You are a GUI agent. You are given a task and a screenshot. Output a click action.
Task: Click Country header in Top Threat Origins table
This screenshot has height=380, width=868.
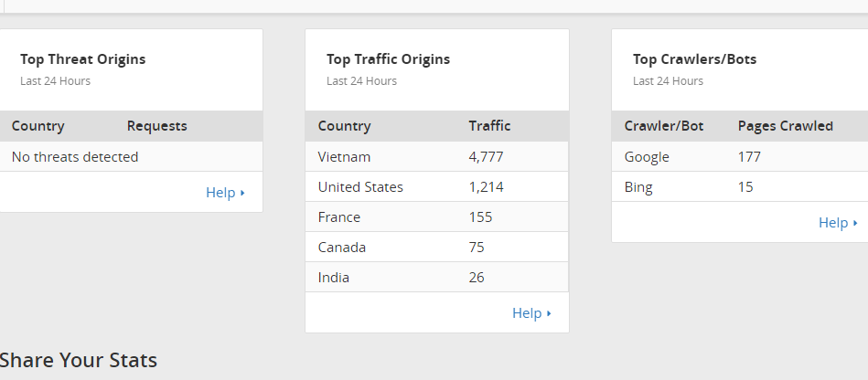click(38, 126)
